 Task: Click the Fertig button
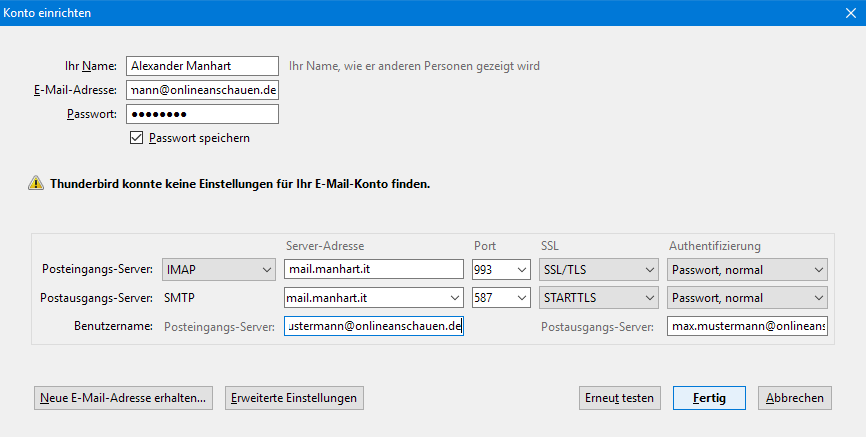(x=709, y=398)
